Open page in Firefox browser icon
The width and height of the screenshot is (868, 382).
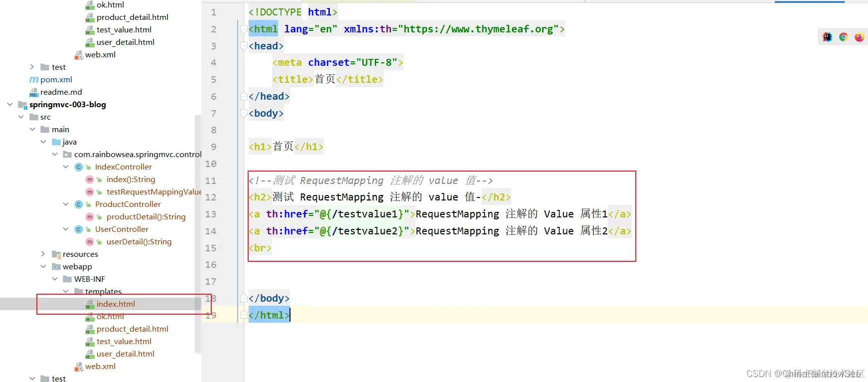pos(859,37)
